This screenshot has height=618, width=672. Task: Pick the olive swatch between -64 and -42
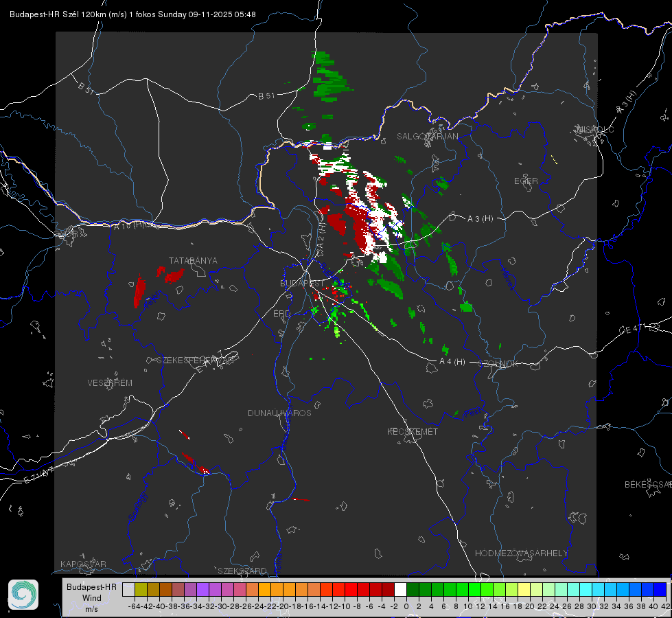(x=141, y=589)
